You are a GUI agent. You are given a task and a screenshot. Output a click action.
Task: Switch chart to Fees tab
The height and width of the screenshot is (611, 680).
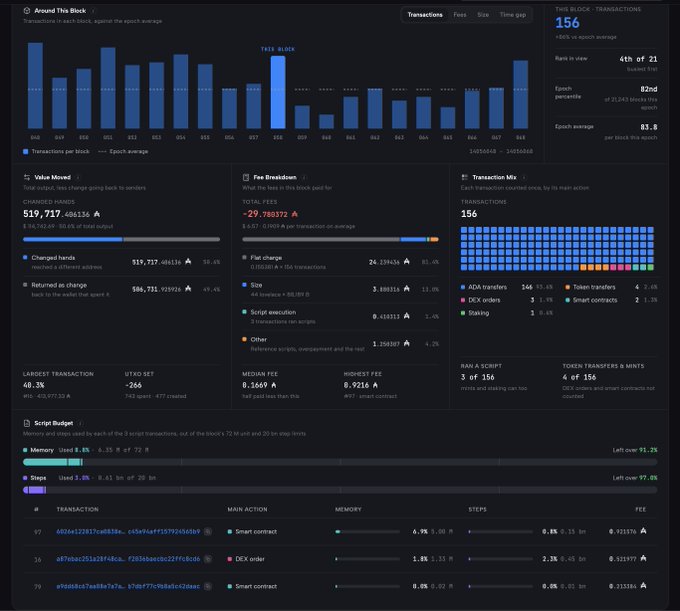tap(460, 15)
